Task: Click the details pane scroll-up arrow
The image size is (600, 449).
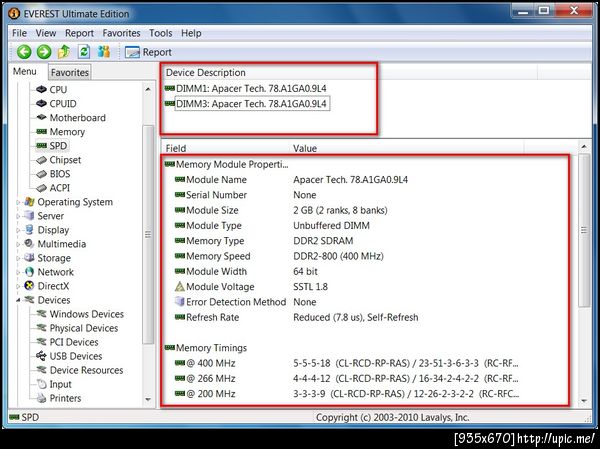Action: (584, 146)
